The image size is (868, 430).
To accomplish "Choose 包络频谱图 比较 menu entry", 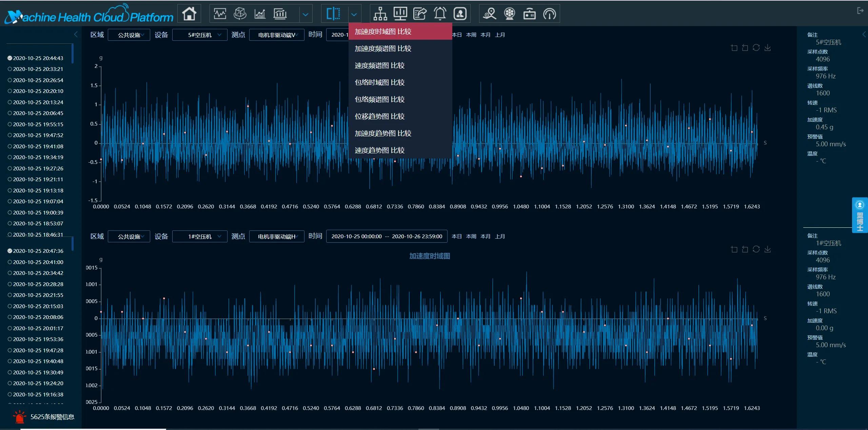I will [400, 99].
